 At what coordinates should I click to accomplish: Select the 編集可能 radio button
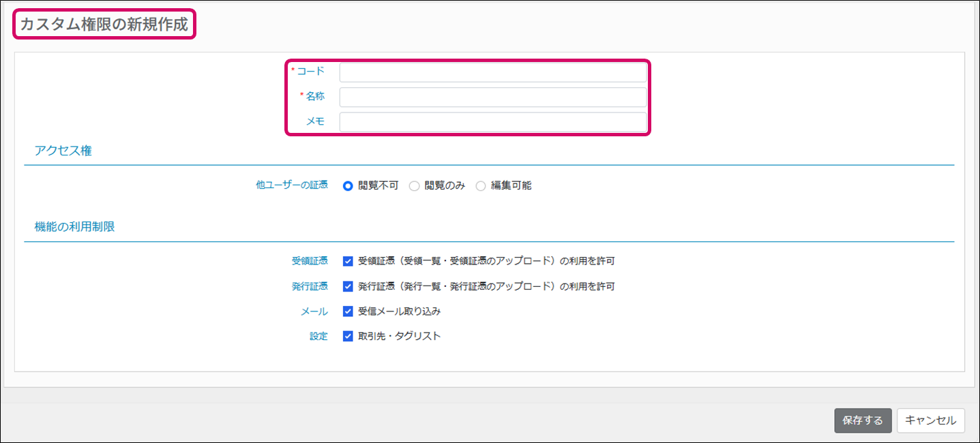click(481, 186)
